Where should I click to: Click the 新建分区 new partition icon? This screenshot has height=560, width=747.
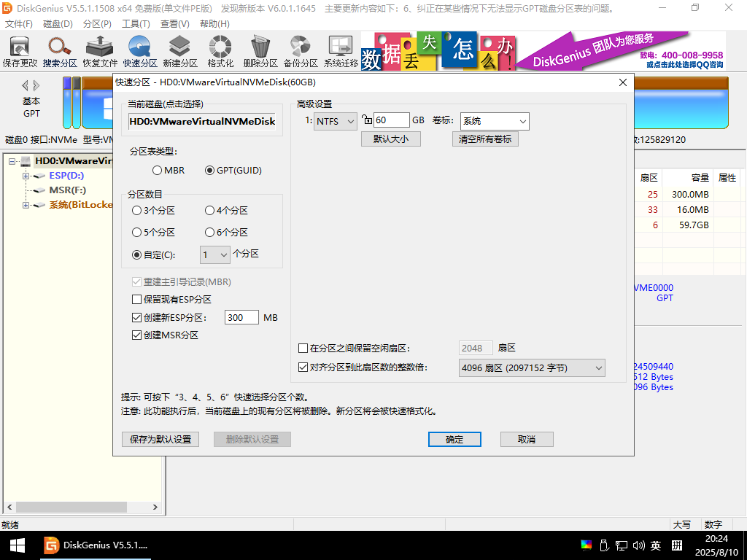click(180, 52)
